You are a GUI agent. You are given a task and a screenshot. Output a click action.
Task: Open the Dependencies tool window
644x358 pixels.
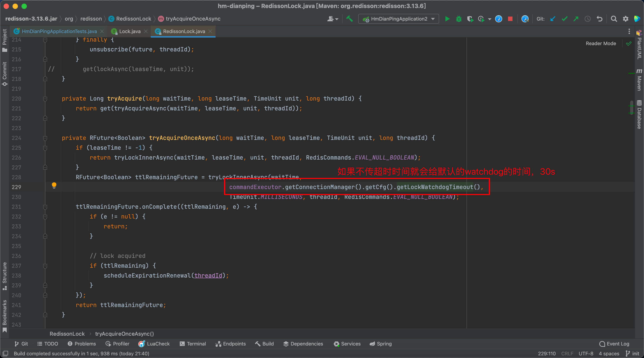click(303, 344)
